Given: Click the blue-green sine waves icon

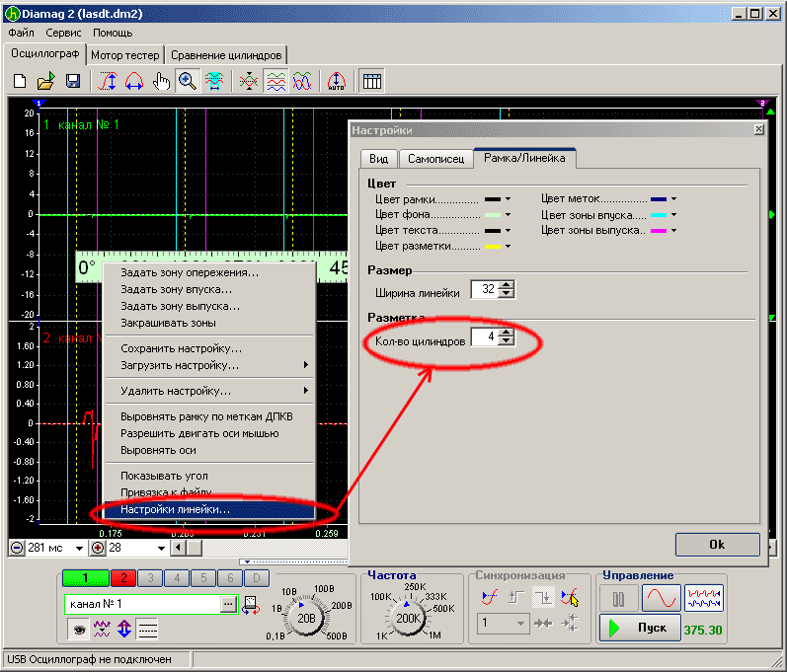Looking at the screenshot, I should 302,81.
